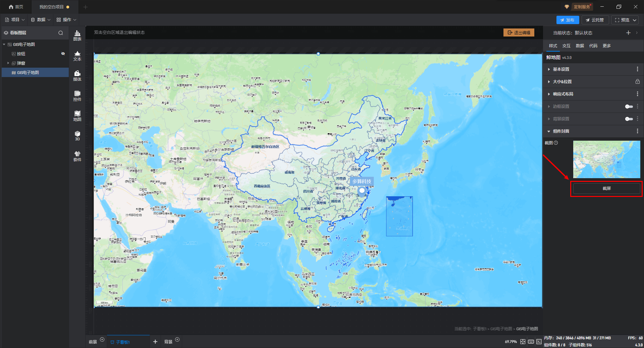Screen dimensions: 644x348
Task: Open 背景设置 more-options dots
Action: point(637,119)
